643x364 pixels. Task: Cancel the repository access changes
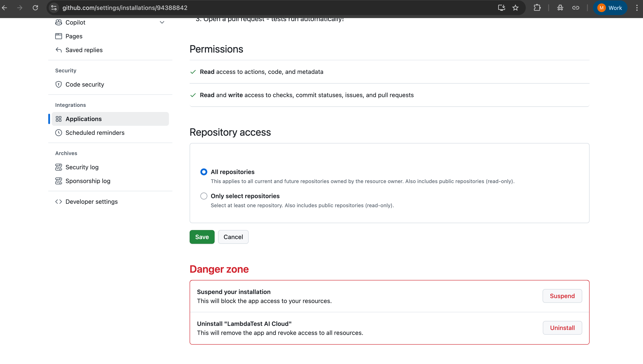tap(233, 237)
